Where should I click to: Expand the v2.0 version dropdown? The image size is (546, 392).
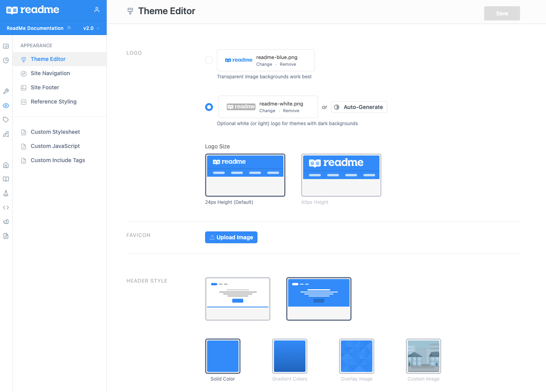pyautogui.click(x=91, y=28)
